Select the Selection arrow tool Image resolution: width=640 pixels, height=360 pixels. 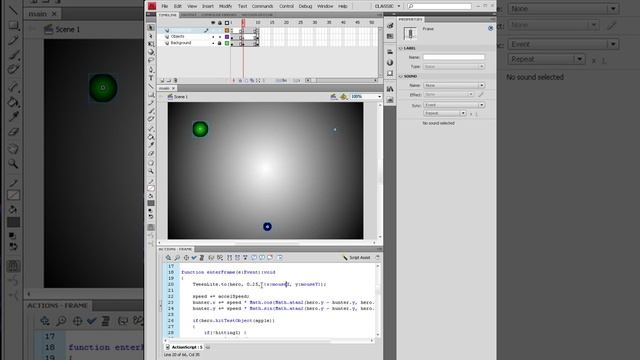151,28
